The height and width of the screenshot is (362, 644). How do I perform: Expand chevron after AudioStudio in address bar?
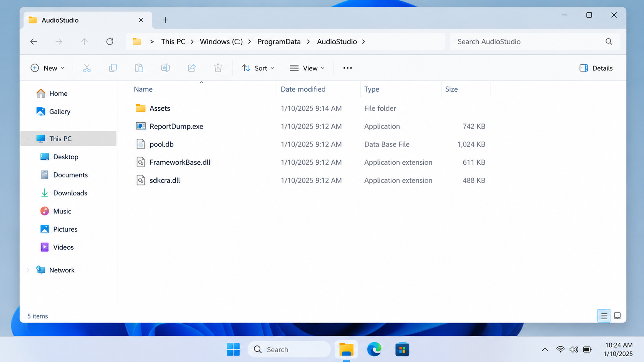point(364,42)
